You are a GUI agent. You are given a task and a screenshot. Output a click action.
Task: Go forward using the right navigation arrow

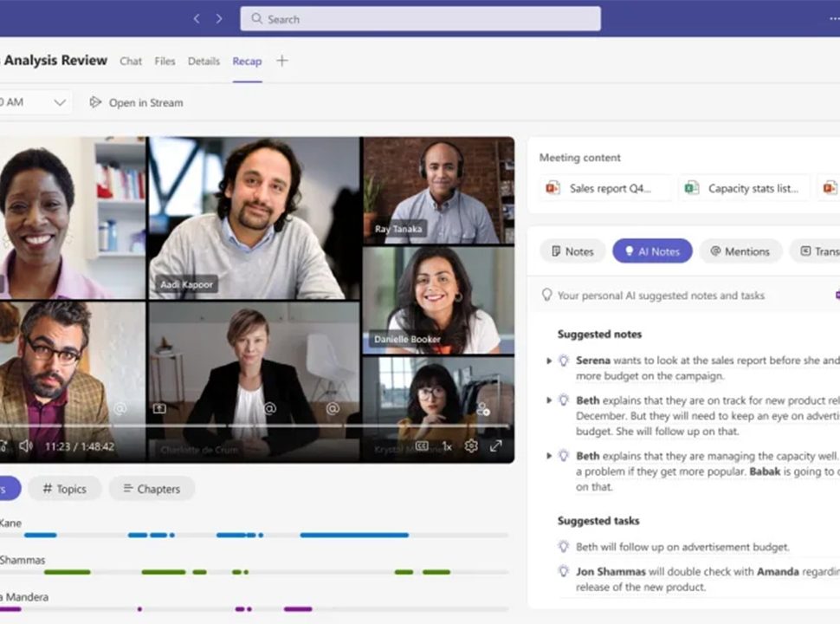pos(219,19)
